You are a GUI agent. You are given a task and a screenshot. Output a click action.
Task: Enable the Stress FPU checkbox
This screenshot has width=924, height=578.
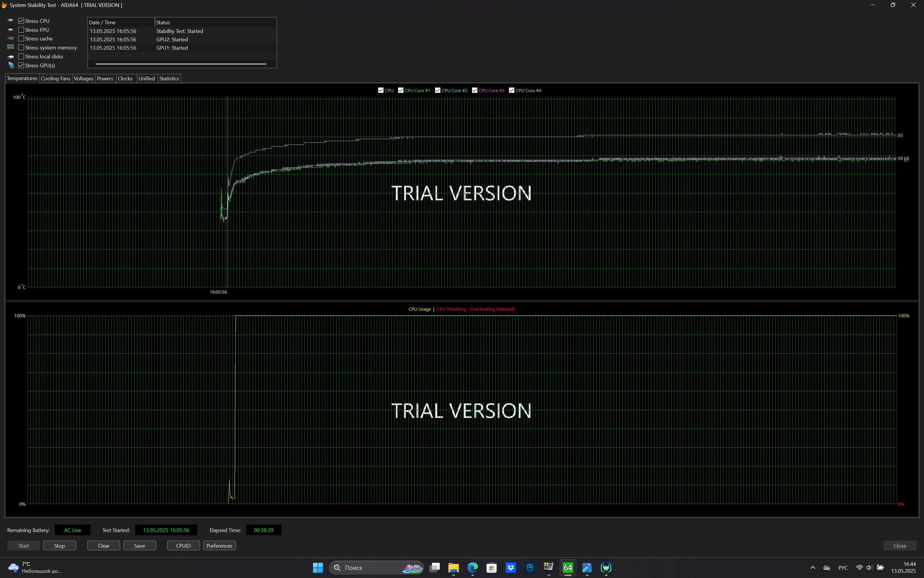click(x=21, y=30)
